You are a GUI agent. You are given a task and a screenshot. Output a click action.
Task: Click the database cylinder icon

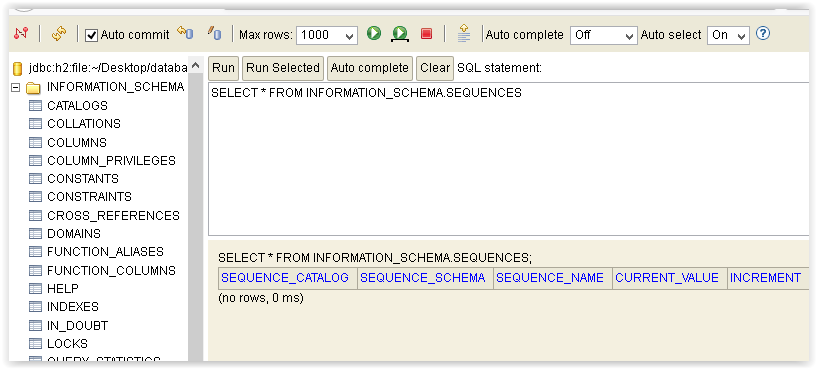17,68
